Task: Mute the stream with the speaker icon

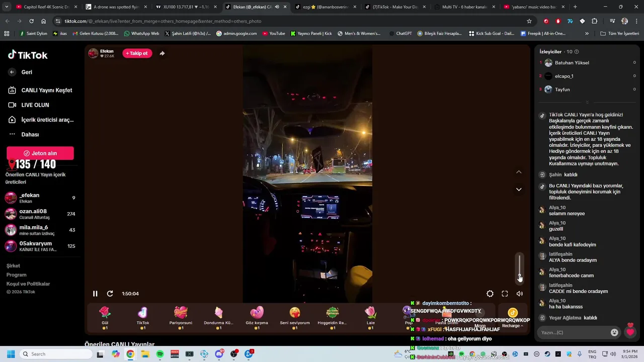Action: click(520, 294)
